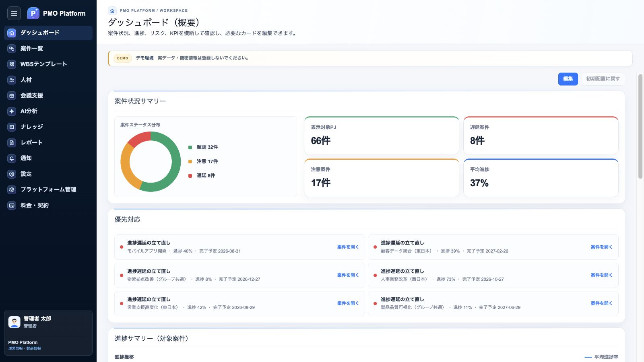
Task: Click the red 遅延 legend swatch
Action: [x=190, y=176]
